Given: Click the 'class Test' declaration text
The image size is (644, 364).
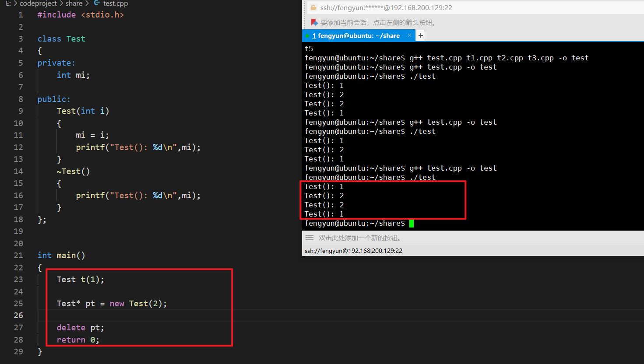Looking at the screenshot, I should (61, 39).
